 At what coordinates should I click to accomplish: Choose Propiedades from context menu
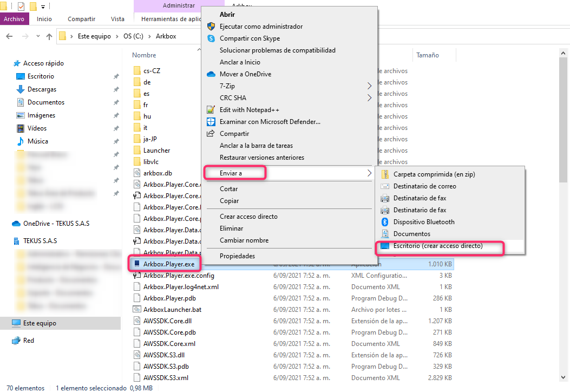click(x=237, y=256)
